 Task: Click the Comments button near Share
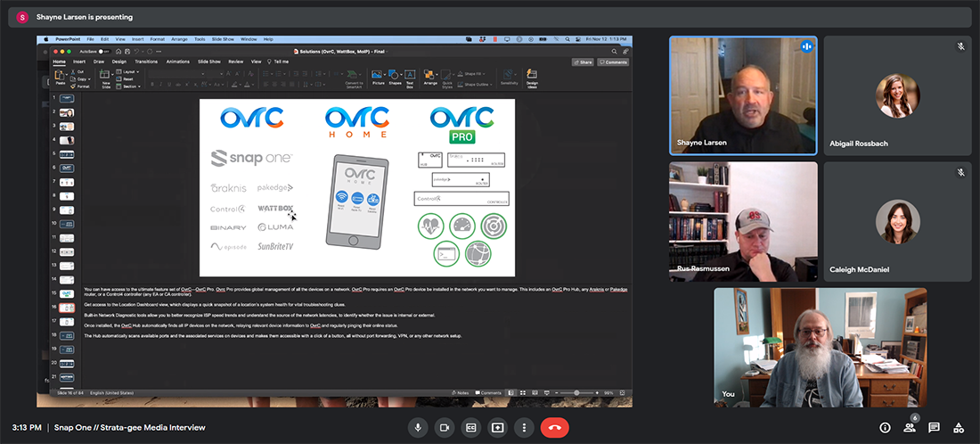(x=613, y=62)
